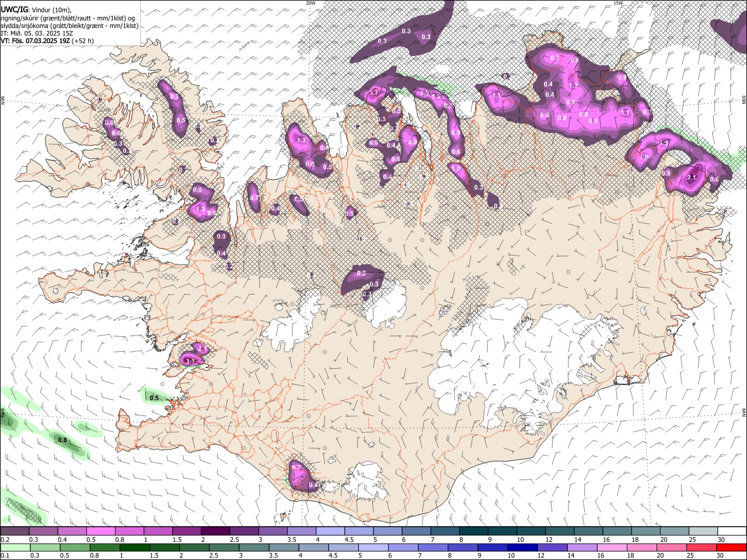Pick the darkest purple 2–2.5 swatch on the snow scale

tap(215, 531)
